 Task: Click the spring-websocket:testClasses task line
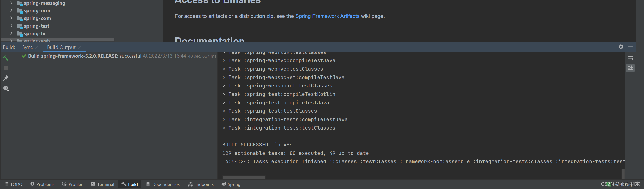click(277, 86)
